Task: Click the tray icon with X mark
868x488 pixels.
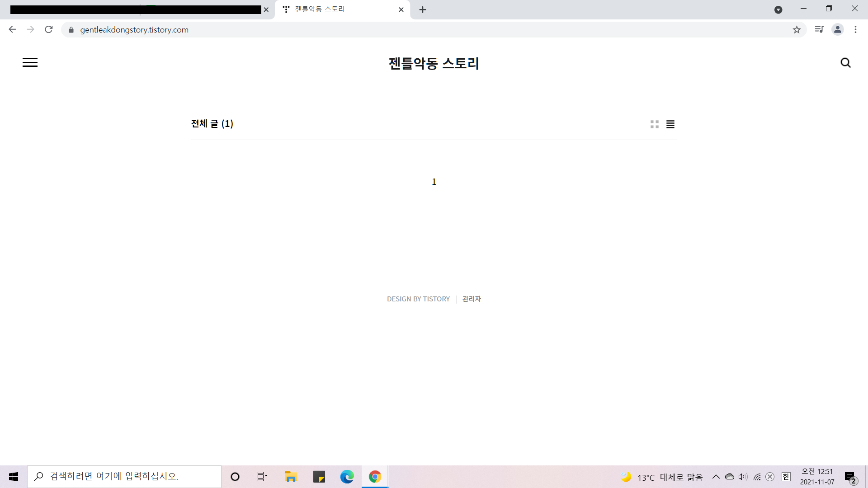Action: [x=770, y=477]
